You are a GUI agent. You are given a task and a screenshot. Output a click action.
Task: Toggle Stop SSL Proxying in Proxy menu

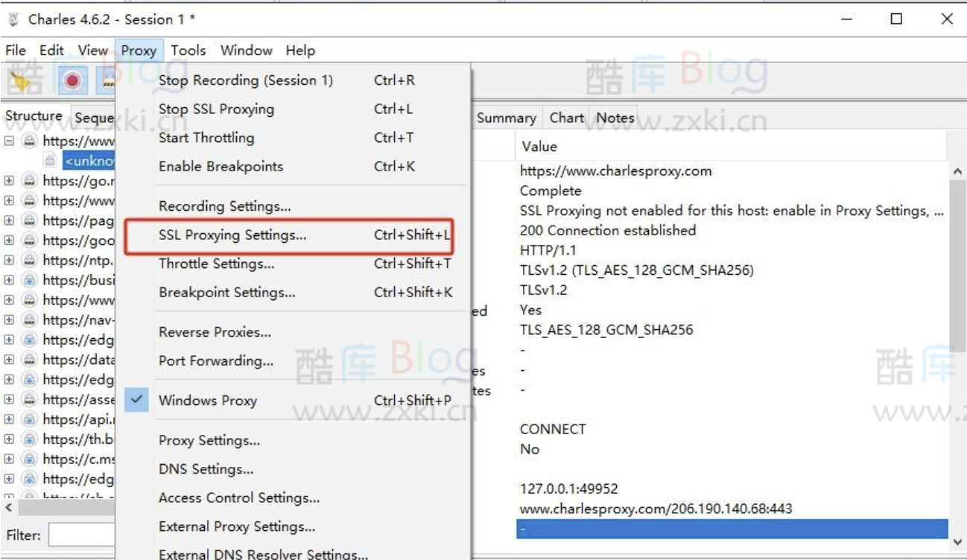pos(216,109)
